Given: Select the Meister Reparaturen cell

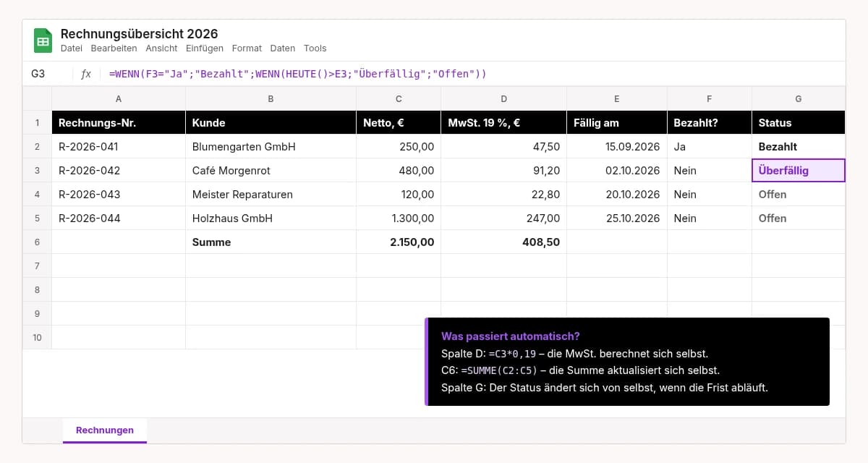Looking at the screenshot, I should tap(271, 195).
